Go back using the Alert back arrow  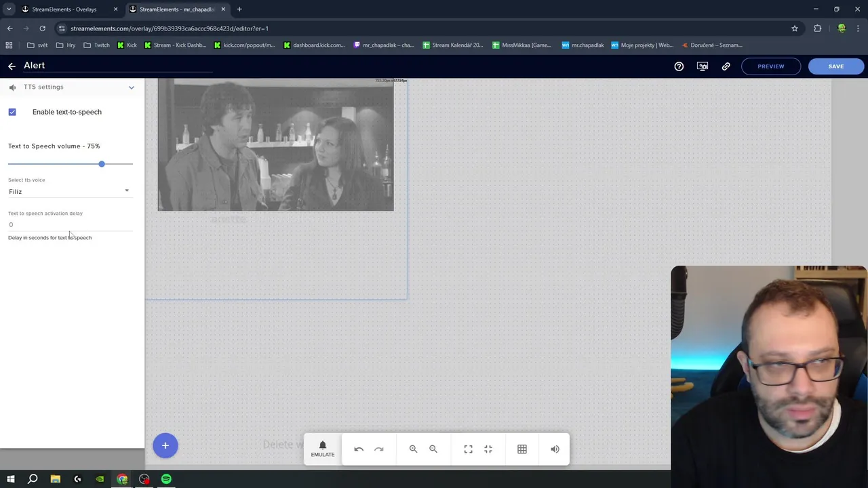coord(12,66)
